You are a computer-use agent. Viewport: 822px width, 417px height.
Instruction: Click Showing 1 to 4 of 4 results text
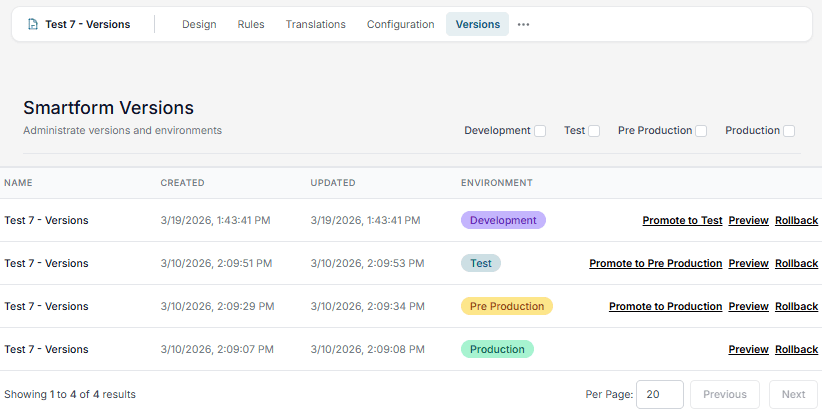tap(70, 394)
